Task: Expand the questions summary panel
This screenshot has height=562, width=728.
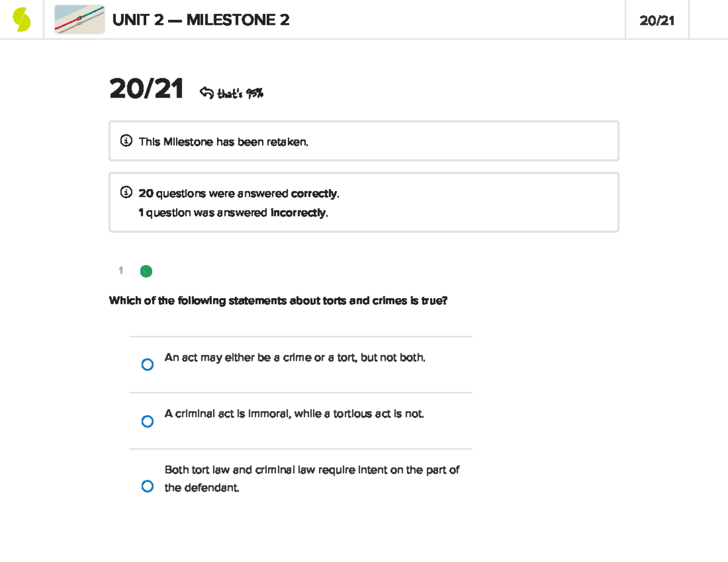Action: point(364,202)
